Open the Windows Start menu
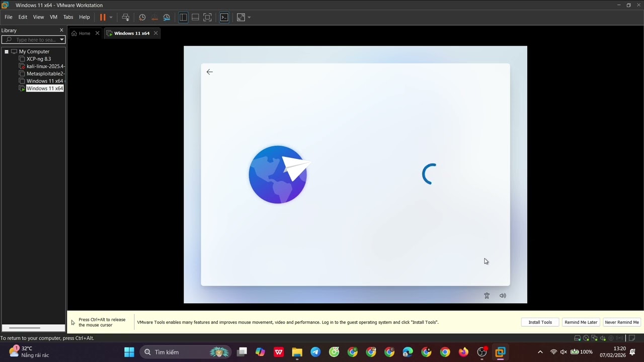Image resolution: width=644 pixels, height=362 pixels. tap(129, 352)
